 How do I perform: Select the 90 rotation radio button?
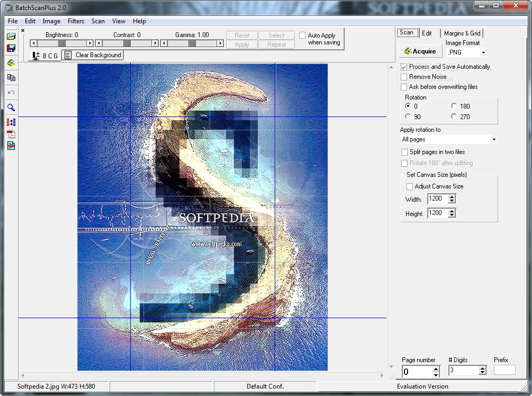point(408,116)
